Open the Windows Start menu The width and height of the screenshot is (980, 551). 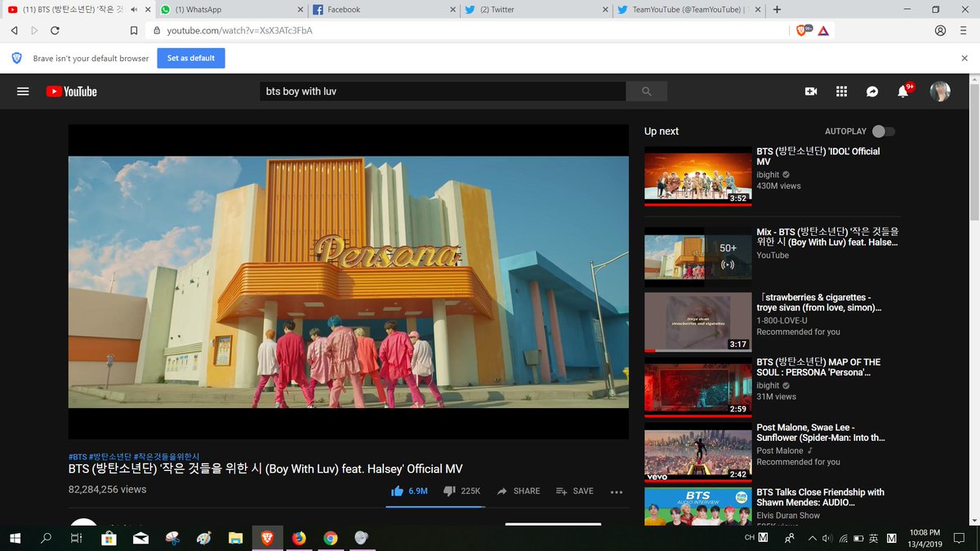(15, 538)
